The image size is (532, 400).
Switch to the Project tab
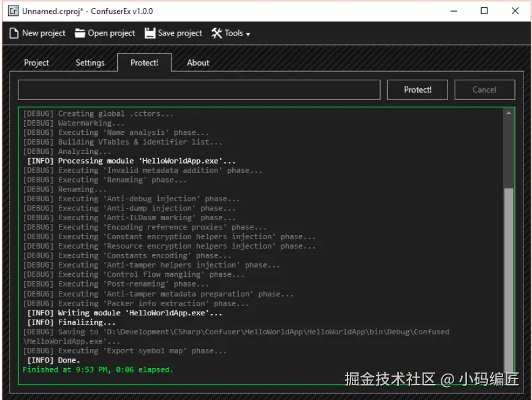[36, 63]
